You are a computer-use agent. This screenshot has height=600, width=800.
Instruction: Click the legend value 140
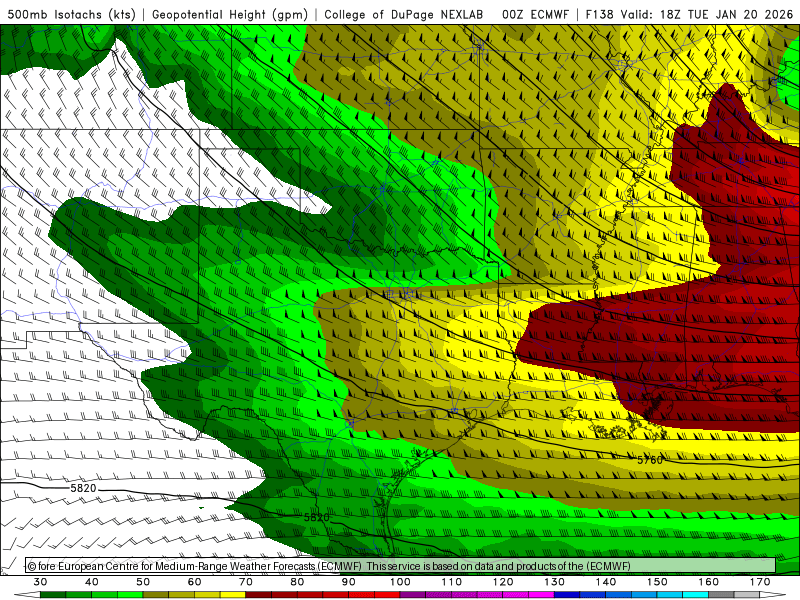pyautogui.click(x=606, y=582)
